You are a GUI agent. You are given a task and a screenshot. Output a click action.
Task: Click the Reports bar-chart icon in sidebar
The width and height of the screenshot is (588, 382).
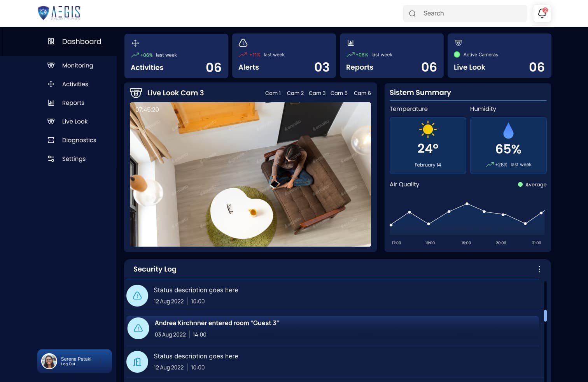[x=51, y=103]
